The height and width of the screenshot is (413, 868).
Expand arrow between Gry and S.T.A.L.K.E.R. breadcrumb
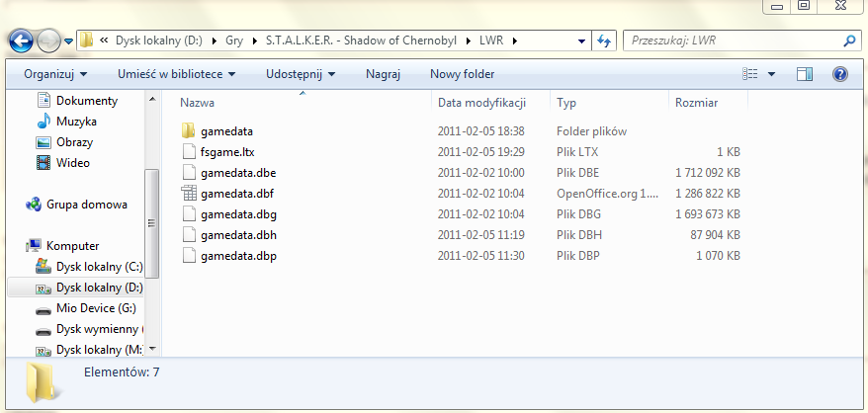(x=255, y=41)
